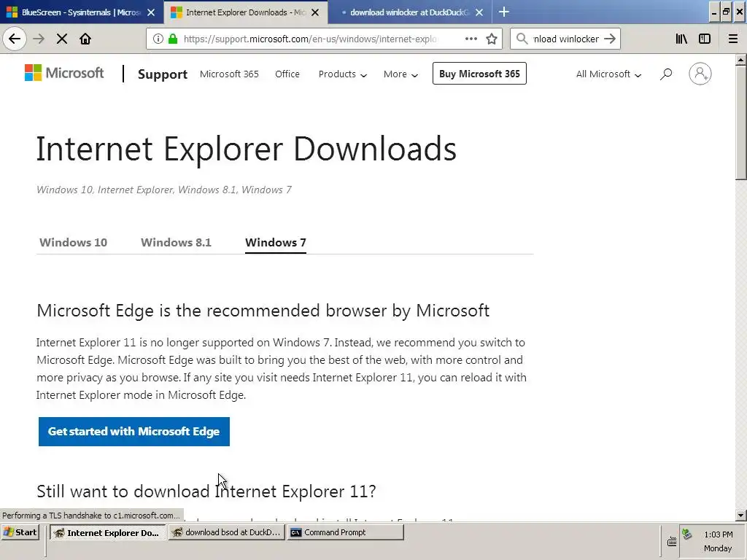Go back to the previous page
The width and height of the screenshot is (747, 560).
point(15,39)
